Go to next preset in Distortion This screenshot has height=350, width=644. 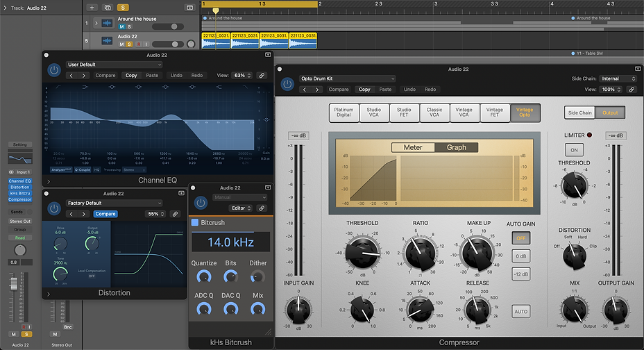84,214
